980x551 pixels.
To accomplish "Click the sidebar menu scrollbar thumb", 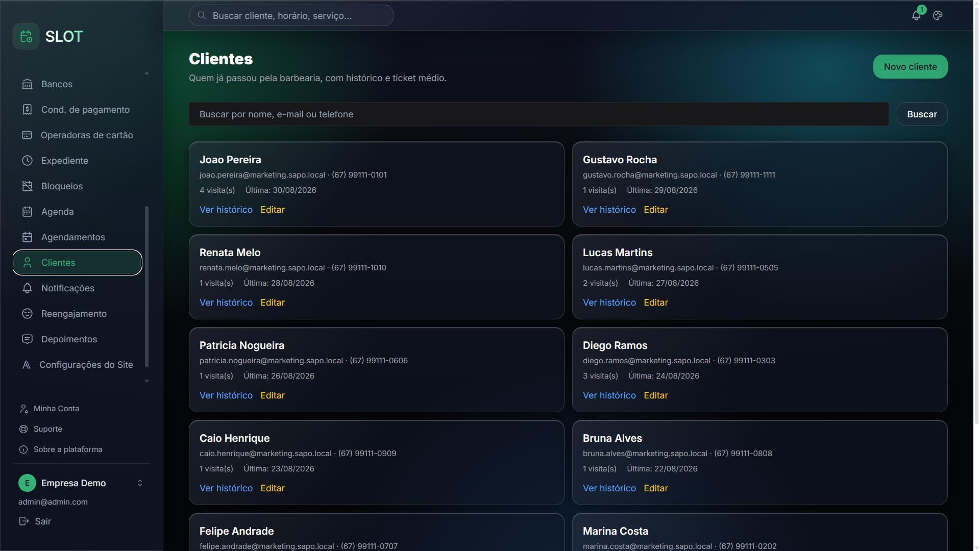I will click(x=146, y=287).
